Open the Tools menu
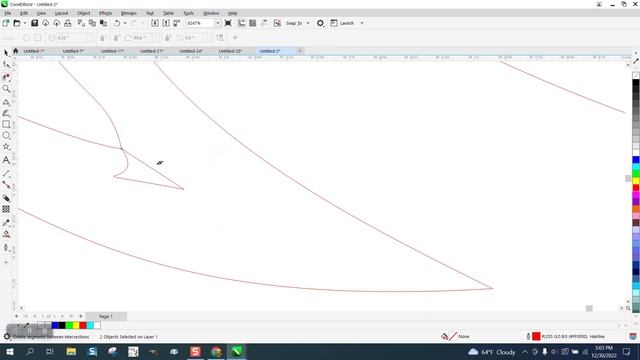 (189, 13)
